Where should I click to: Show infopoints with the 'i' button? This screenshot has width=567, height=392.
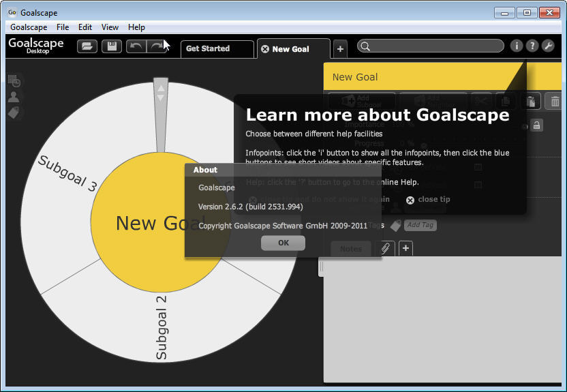[x=517, y=46]
